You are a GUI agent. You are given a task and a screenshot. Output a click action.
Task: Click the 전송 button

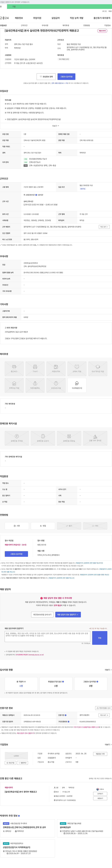pyautogui.click(x=100, y=638)
